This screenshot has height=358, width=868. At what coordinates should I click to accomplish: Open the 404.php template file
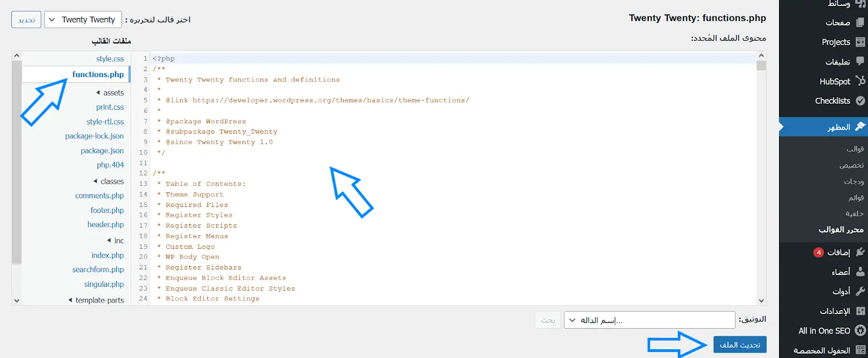(x=111, y=165)
